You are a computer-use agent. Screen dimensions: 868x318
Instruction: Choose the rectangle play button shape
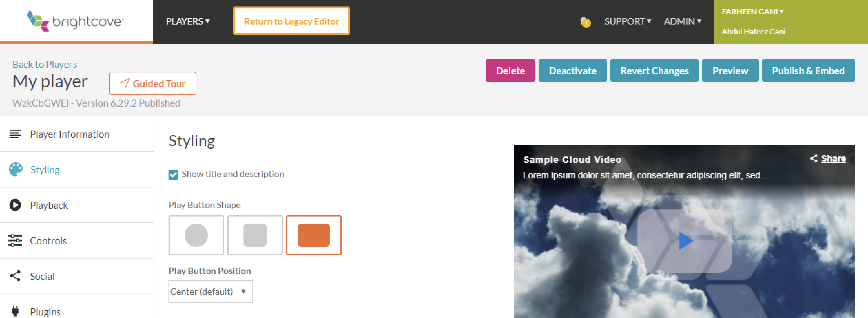point(313,235)
